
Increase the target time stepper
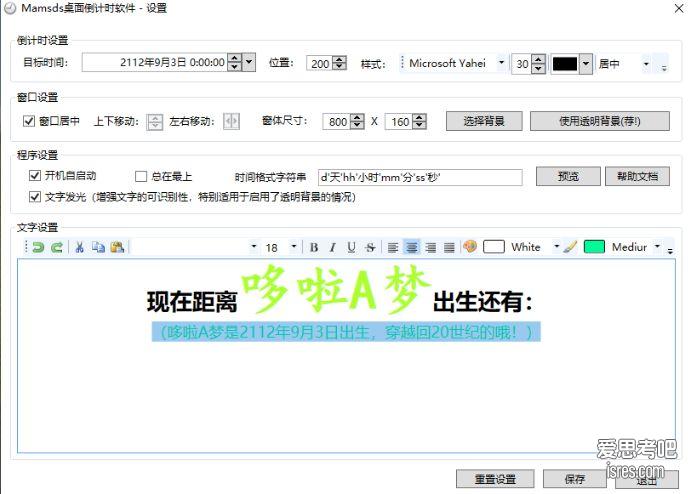coord(235,58)
